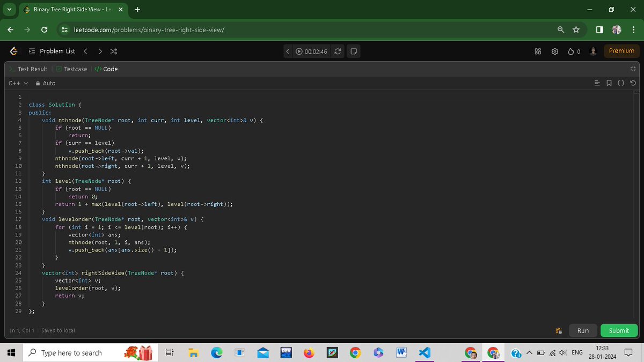This screenshot has width=644, height=362.
Task: Click inside 'v.push_back(root->val);' line
Action: [106, 151]
